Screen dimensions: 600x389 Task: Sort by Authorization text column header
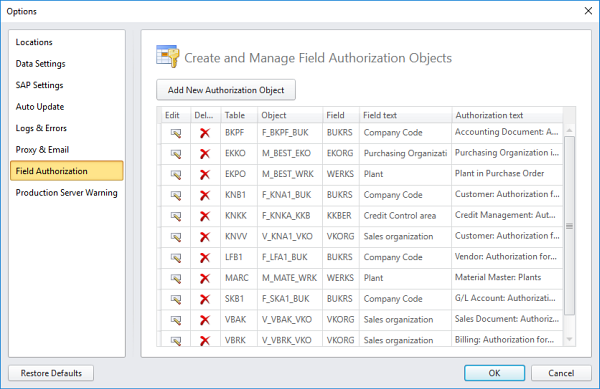point(507,115)
